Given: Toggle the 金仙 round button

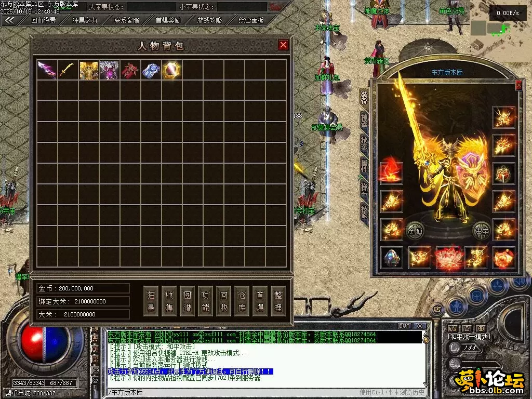Looking at the screenshot, I should [415, 230].
